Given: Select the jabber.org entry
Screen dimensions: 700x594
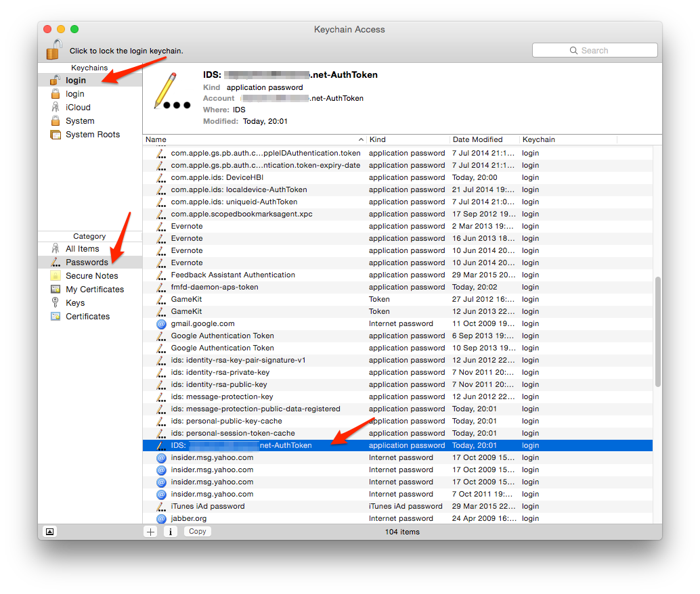Looking at the screenshot, I should (397, 519).
